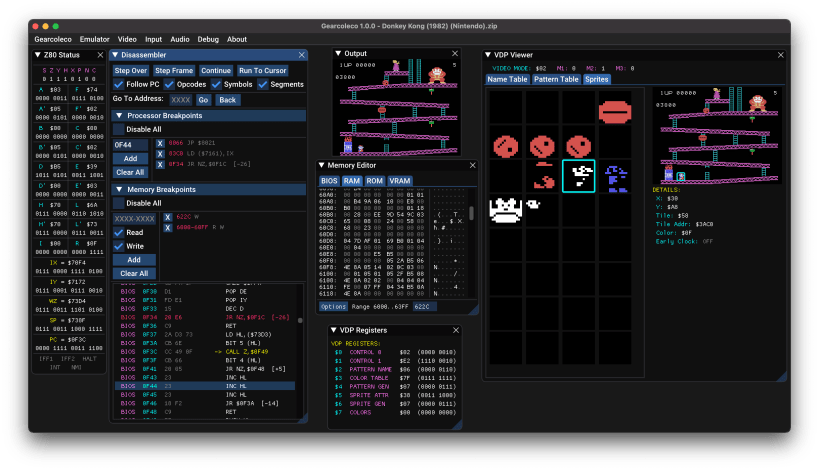The image size is (819, 470).
Task: Switch to Pattern Table tab
Action: [x=556, y=79]
